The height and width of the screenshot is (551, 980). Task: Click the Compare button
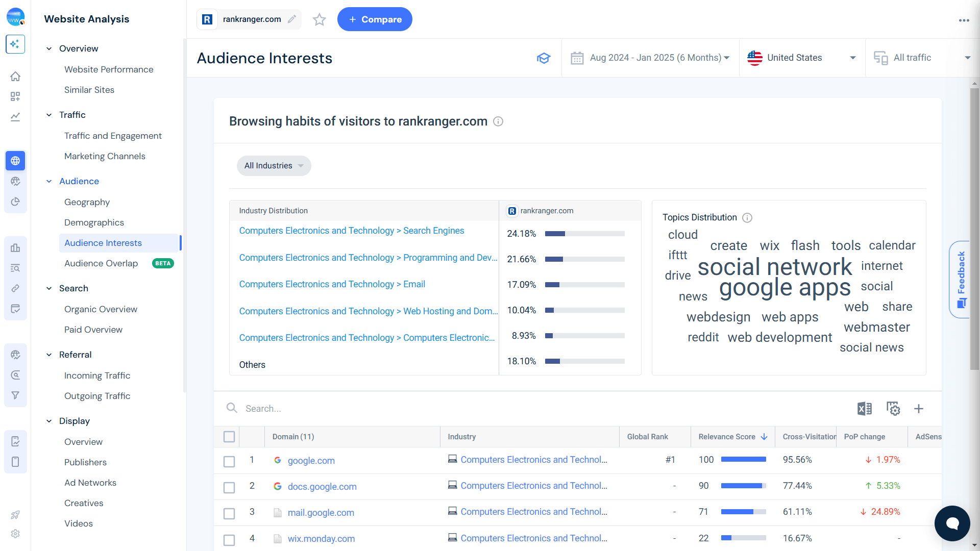(x=375, y=19)
